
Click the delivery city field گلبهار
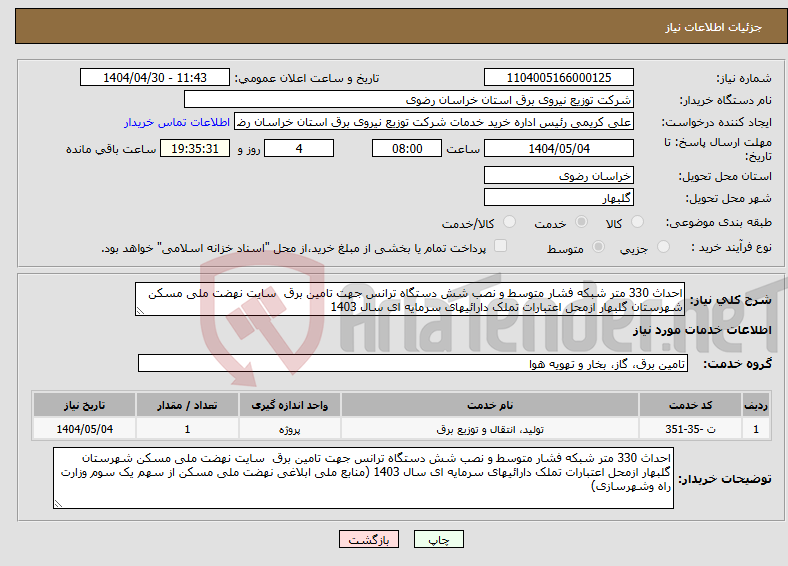558,197
